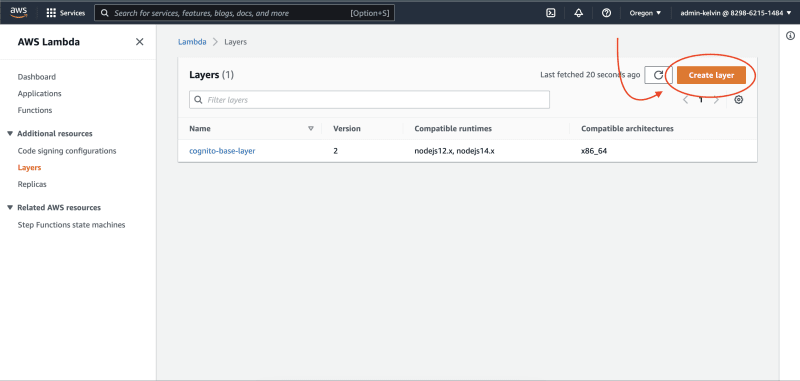Collapse the Additional resources section

(10, 134)
